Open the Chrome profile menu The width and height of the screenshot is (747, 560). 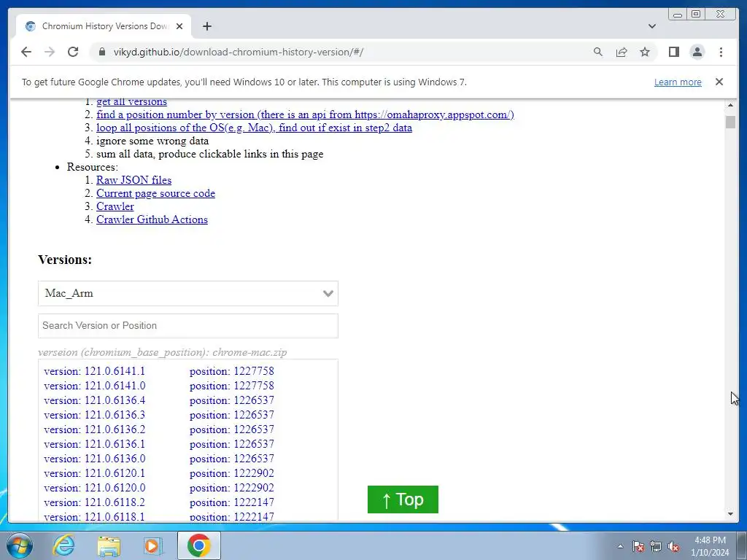(697, 52)
